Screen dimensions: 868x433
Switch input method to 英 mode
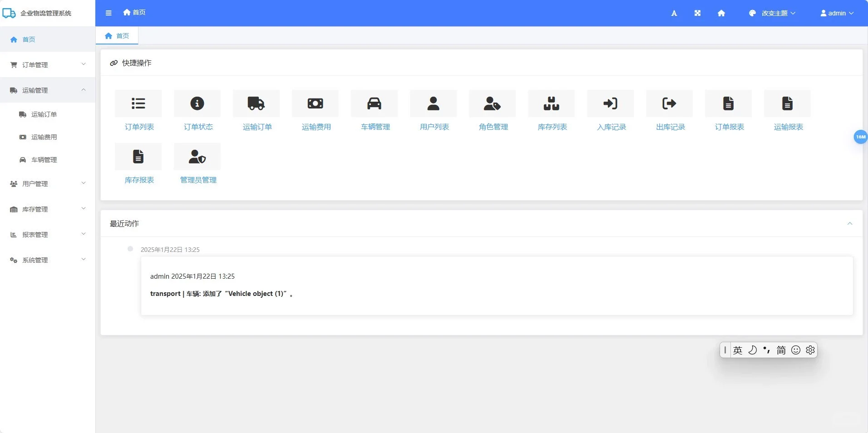(x=738, y=350)
